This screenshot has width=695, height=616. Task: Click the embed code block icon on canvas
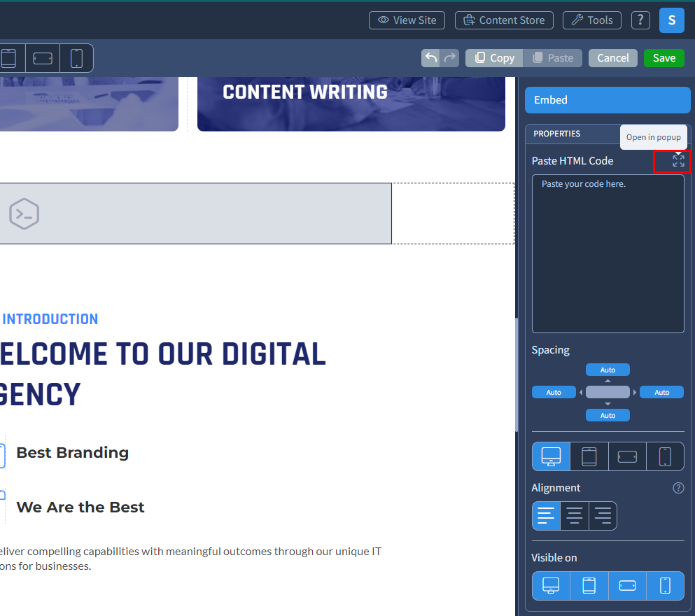tap(24, 213)
